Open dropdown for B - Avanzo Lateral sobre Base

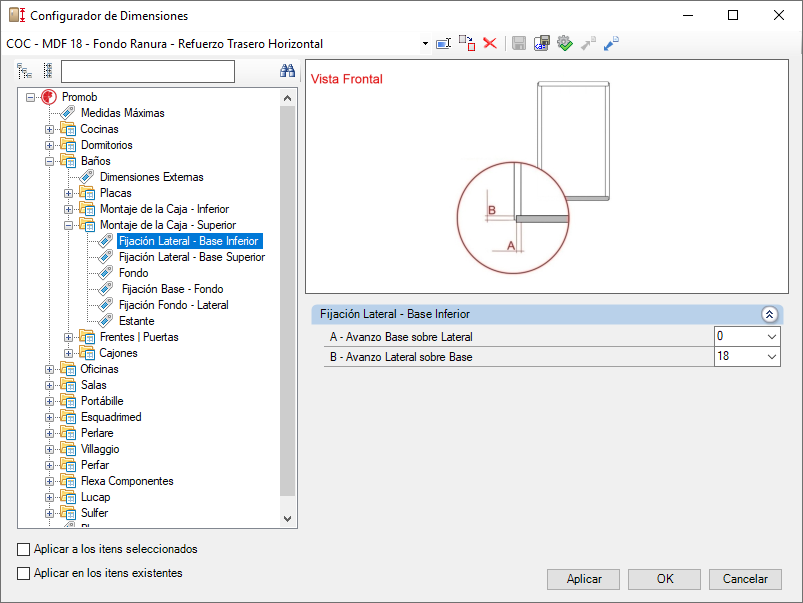click(772, 357)
